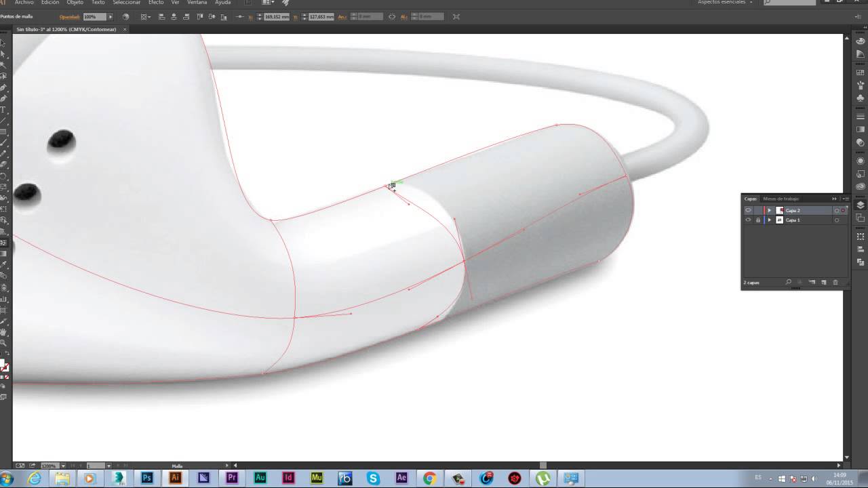This screenshot has width=868, height=488.
Task: Select the Pen tool in toolbar
Action: tap(3, 87)
